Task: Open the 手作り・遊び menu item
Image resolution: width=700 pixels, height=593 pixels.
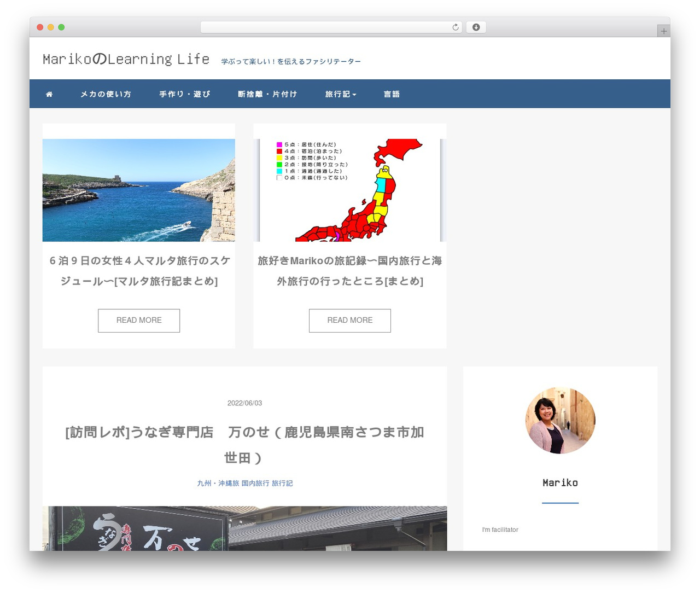Action: tap(185, 94)
